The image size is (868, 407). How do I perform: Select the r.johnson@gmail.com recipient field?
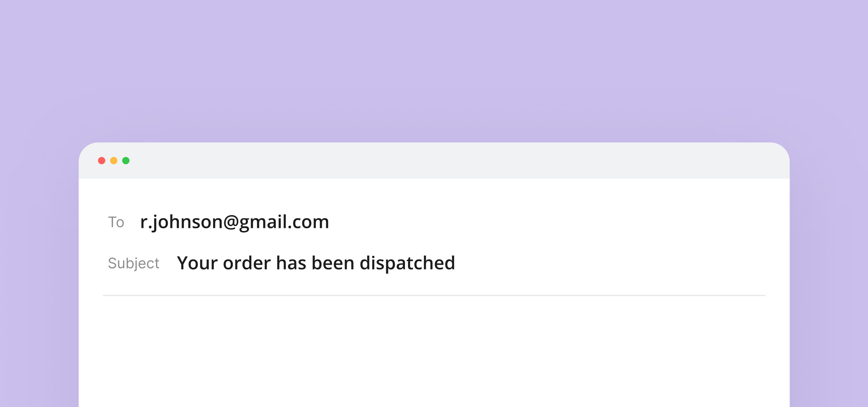pyautogui.click(x=234, y=222)
